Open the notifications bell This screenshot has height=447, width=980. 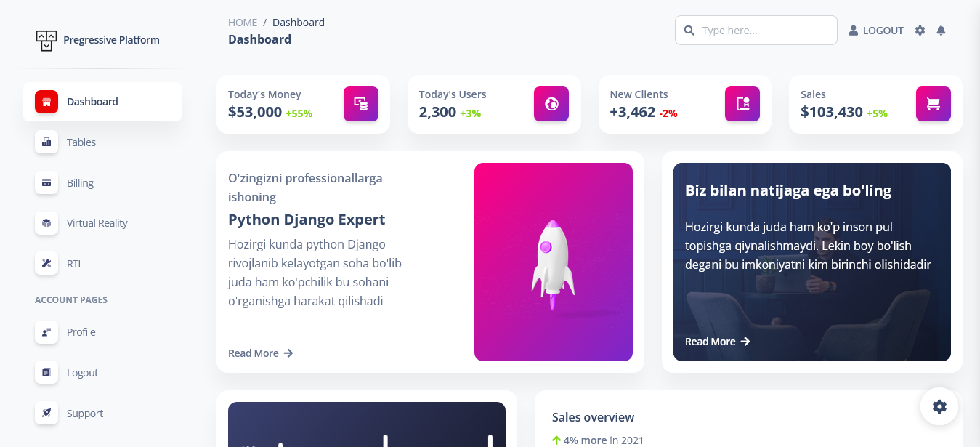(941, 30)
